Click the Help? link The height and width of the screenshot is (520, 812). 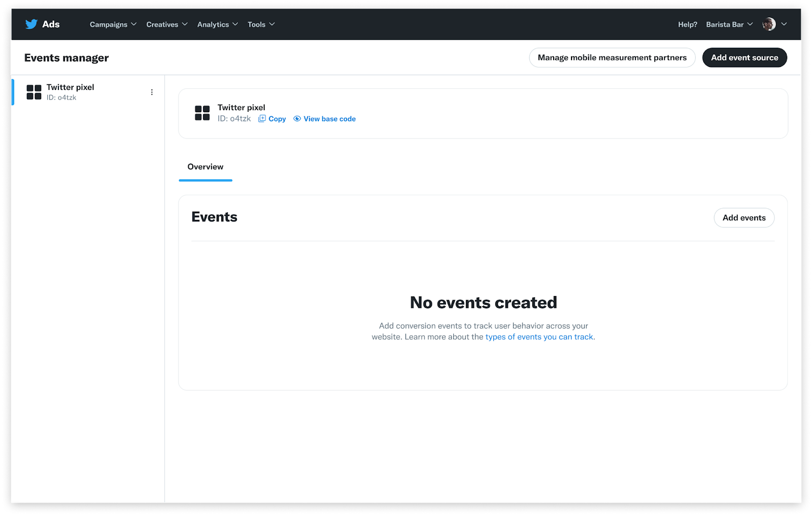point(687,24)
